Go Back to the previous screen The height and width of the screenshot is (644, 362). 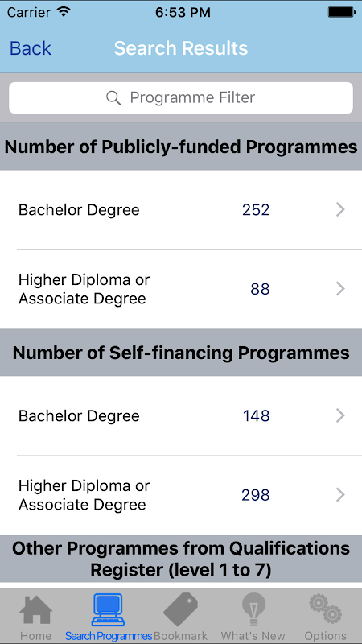31,48
